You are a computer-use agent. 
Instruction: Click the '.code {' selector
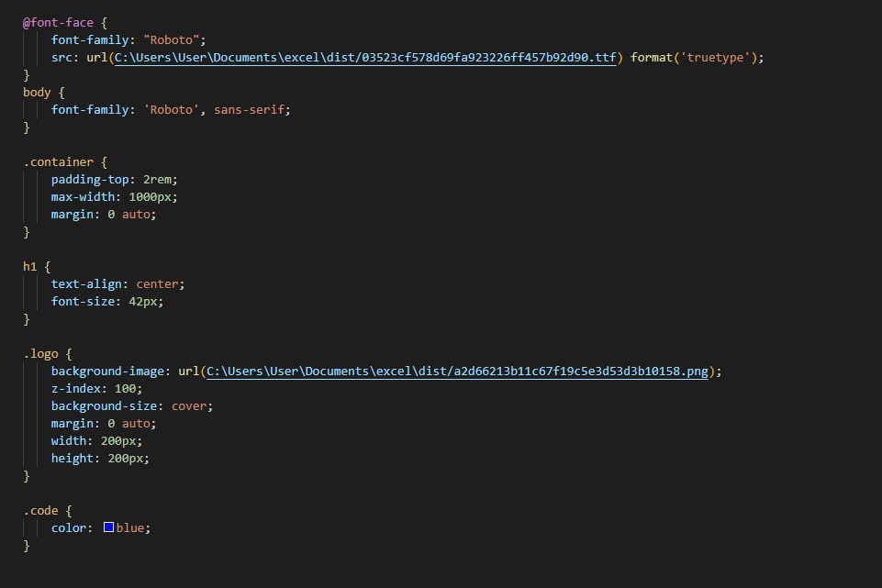pyautogui.click(x=48, y=510)
